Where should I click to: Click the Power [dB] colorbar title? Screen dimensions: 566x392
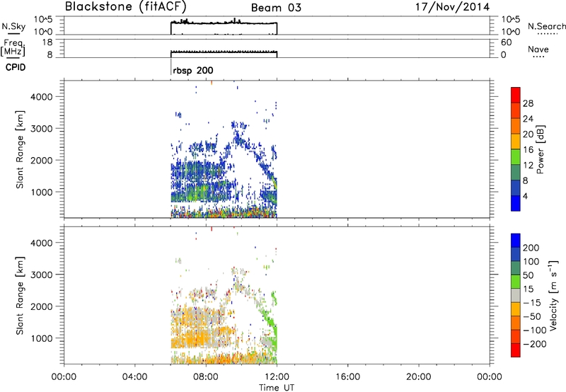coord(540,149)
